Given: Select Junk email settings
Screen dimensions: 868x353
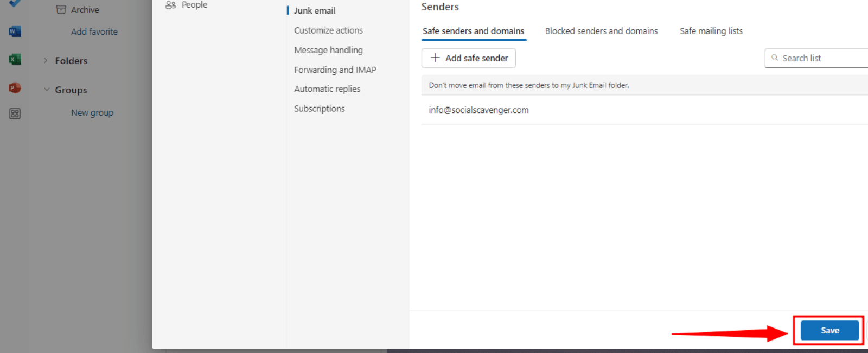Looking at the screenshot, I should point(315,10).
